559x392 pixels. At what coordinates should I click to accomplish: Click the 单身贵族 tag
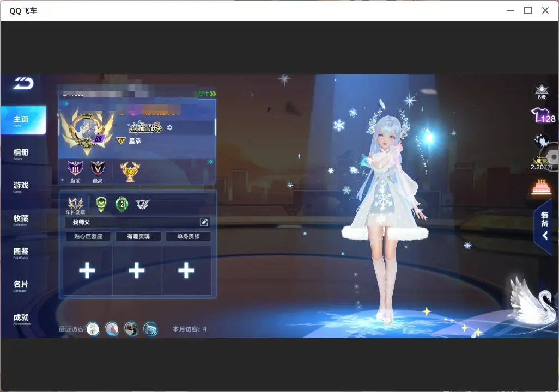tap(188, 237)
